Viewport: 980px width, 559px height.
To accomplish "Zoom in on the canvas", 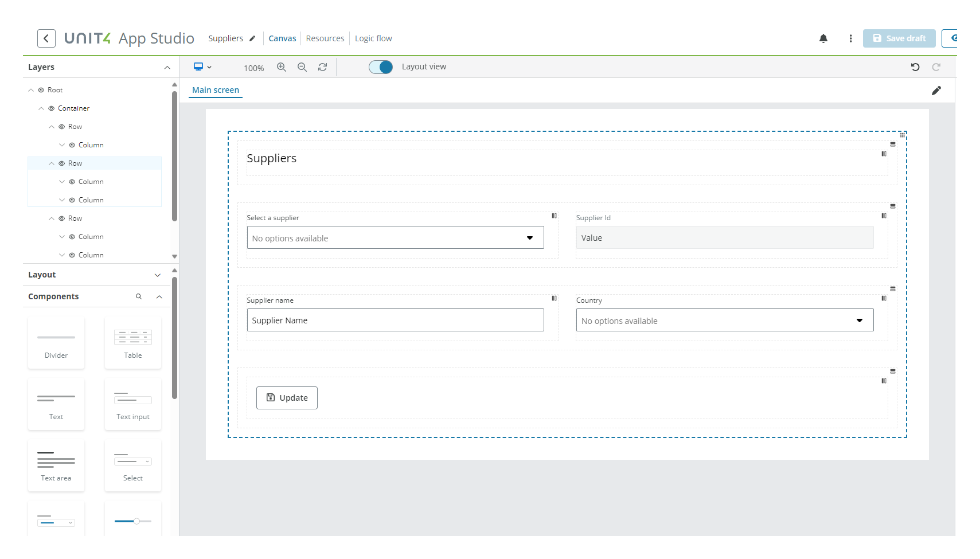I will click(282, 67).
